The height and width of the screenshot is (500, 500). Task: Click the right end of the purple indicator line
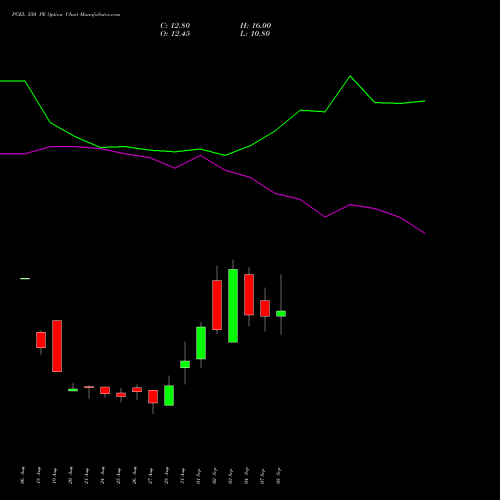coord(424,233)
